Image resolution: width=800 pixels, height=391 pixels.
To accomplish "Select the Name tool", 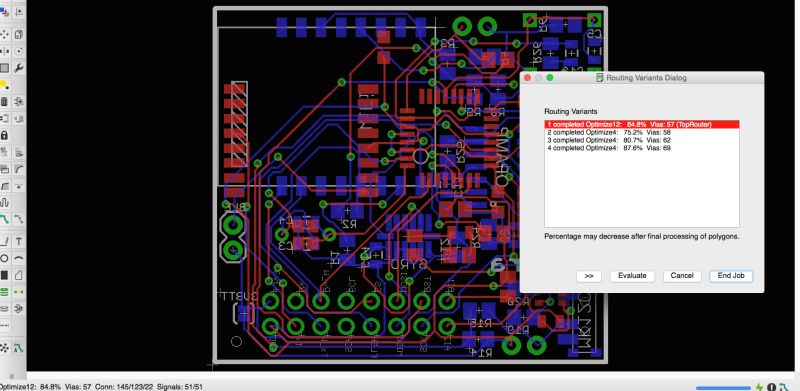I will [5, 152].
